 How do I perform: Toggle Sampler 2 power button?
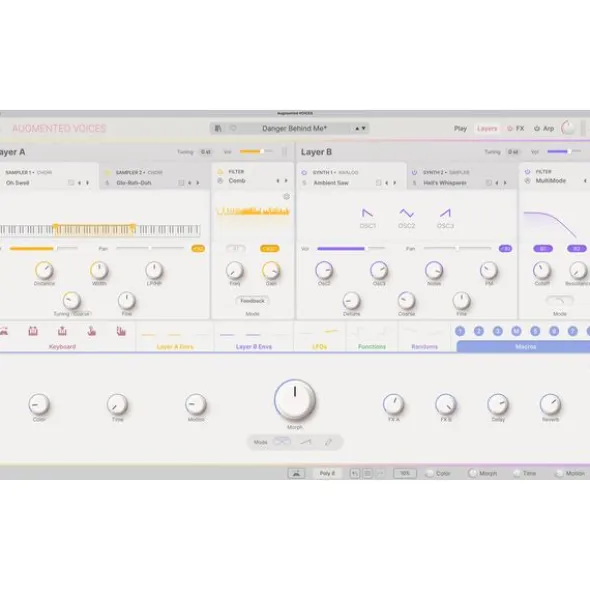(107, 173)
